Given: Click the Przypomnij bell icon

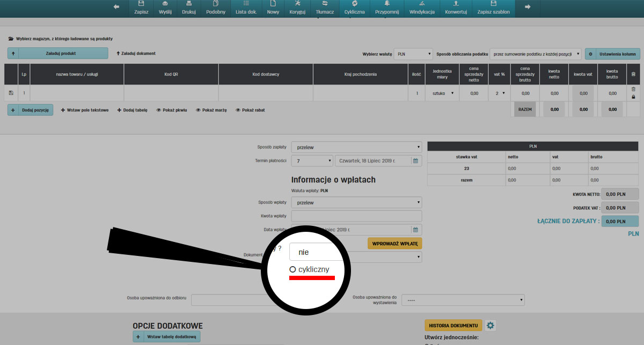Looking at the screenshot, I should point(387,4).
